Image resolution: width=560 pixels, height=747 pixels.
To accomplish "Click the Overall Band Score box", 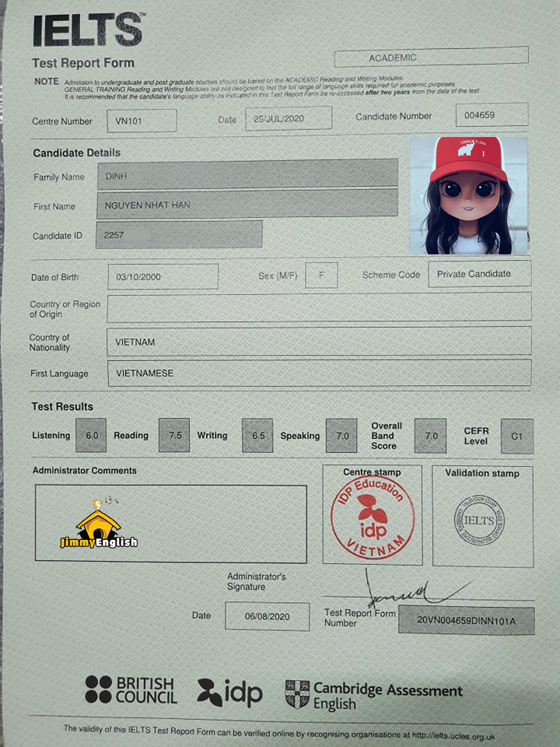I will (430, 436).
